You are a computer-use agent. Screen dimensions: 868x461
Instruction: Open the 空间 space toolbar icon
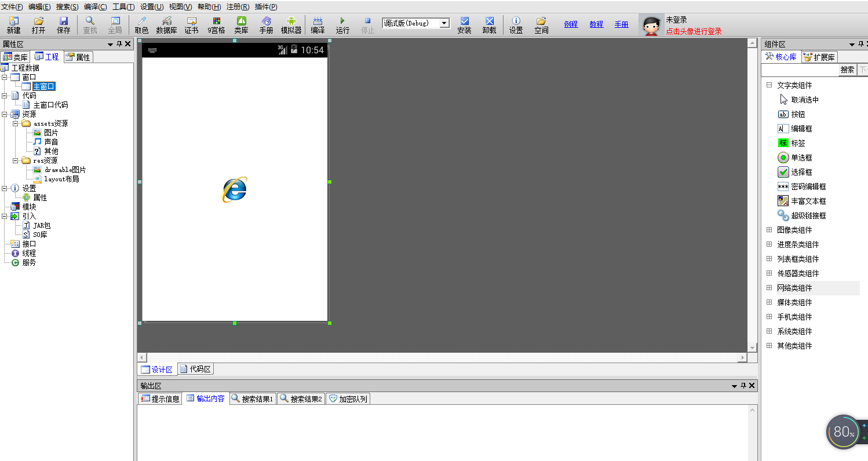(x=541, y=25)
